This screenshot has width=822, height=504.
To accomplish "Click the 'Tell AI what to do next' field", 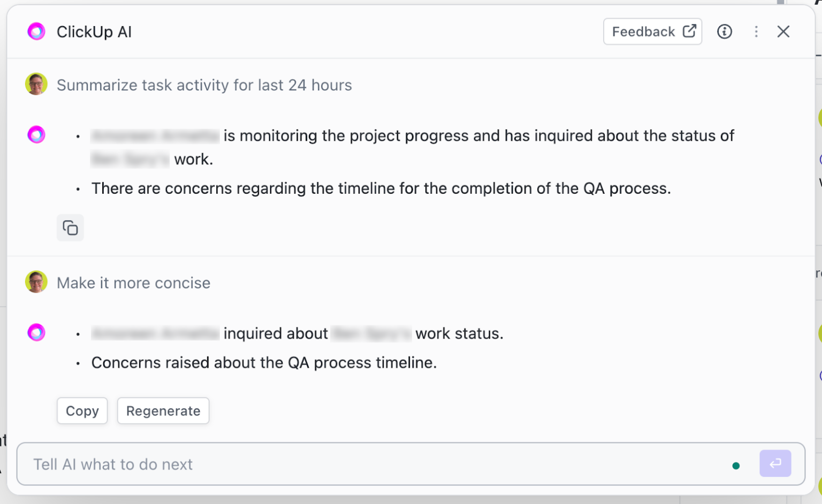I will tap(214, 464).
